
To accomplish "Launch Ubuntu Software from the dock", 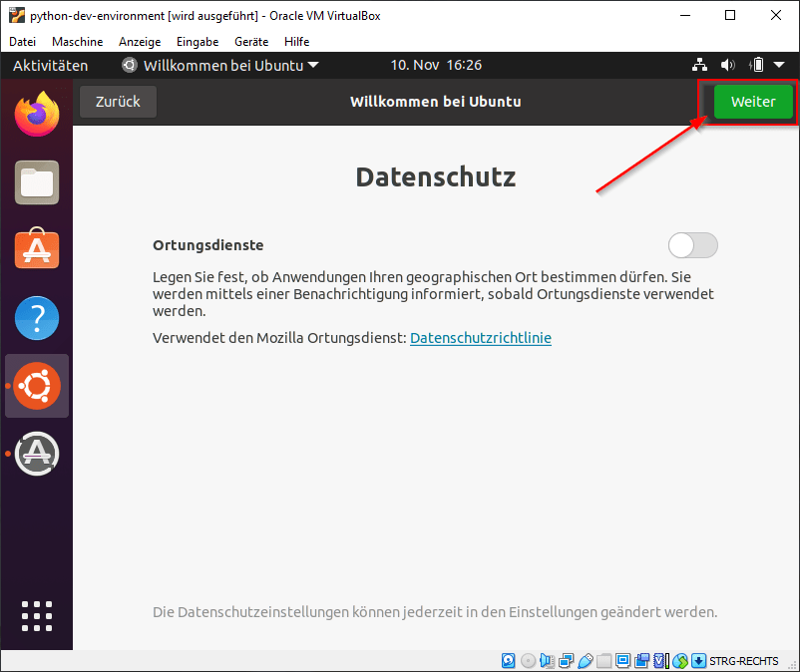I will (36, 249).
